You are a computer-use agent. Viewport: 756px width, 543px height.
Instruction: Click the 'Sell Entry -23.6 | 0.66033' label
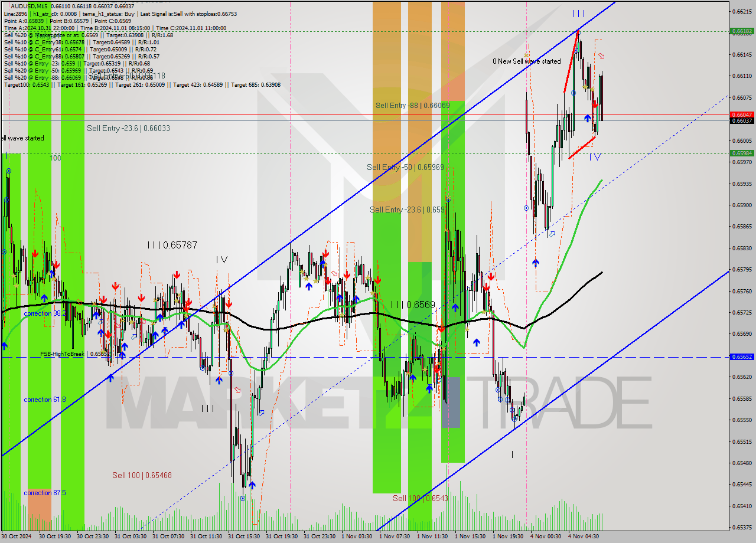coord(128,128)
